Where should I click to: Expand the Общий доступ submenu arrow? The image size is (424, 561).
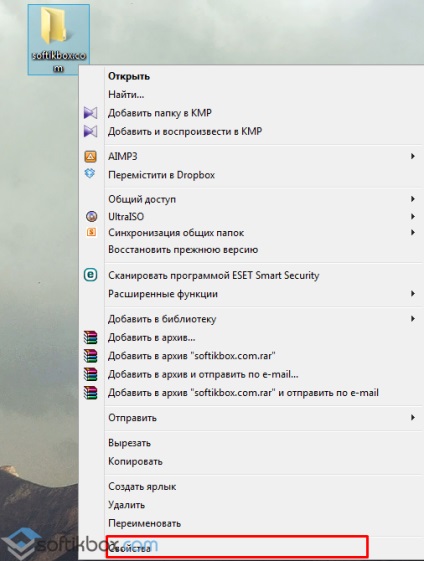coord(413,199)
